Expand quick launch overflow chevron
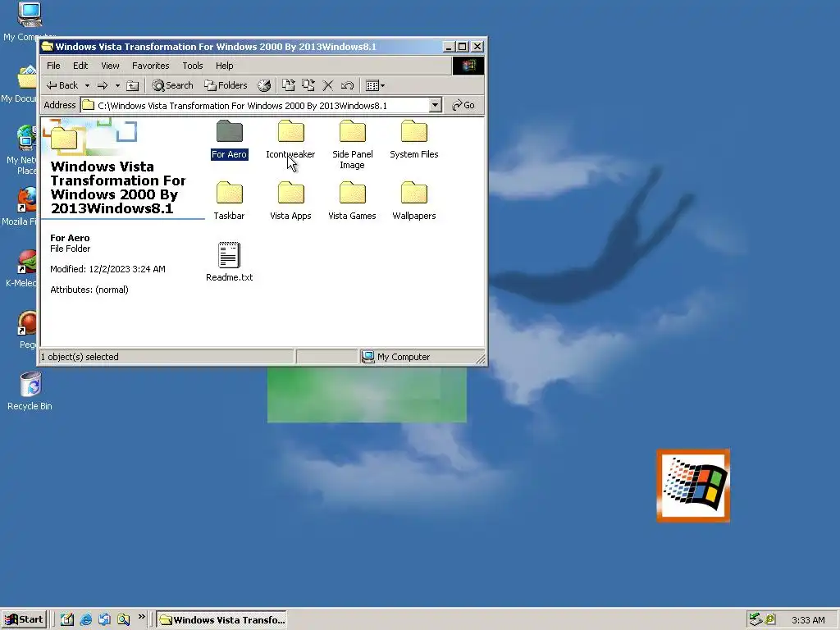Viewport: 840px width, 630px height. tap(141, 617)
